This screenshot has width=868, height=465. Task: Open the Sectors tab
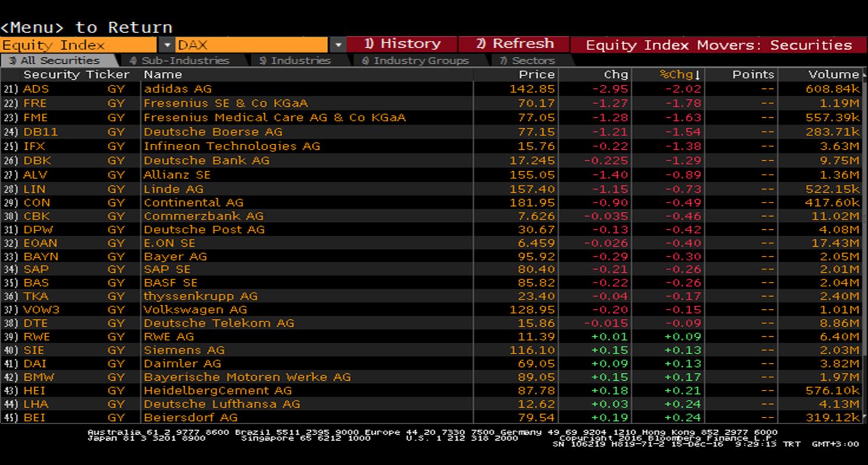click(527, 60)
